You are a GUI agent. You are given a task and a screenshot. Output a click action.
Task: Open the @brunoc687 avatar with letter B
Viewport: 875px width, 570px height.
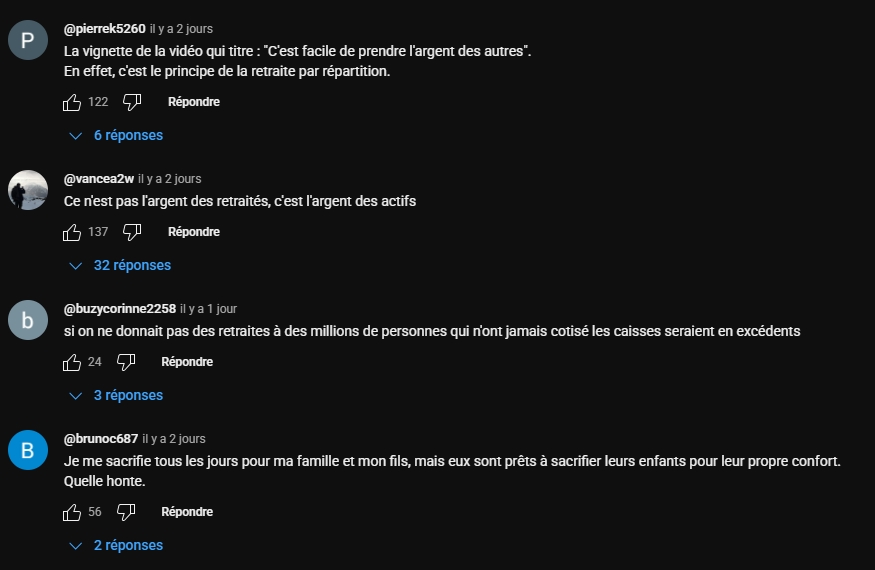(x=28, y=451)
